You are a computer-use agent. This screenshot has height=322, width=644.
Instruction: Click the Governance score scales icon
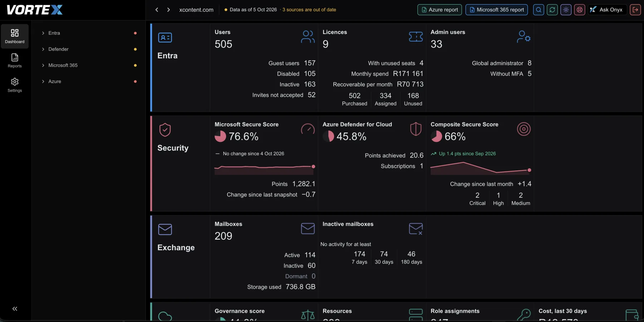pyautogui.click(x=308, y=315)
